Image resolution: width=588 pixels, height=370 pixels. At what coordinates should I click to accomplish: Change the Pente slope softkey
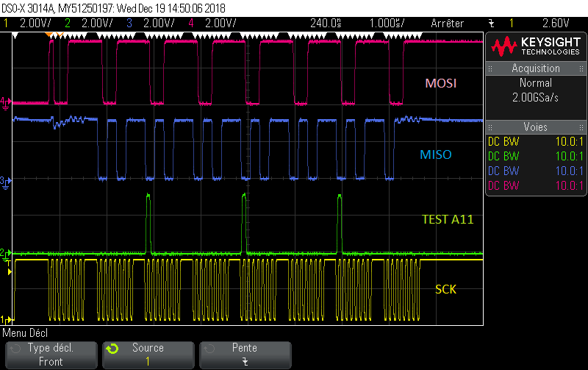click(x=245, y=355)
